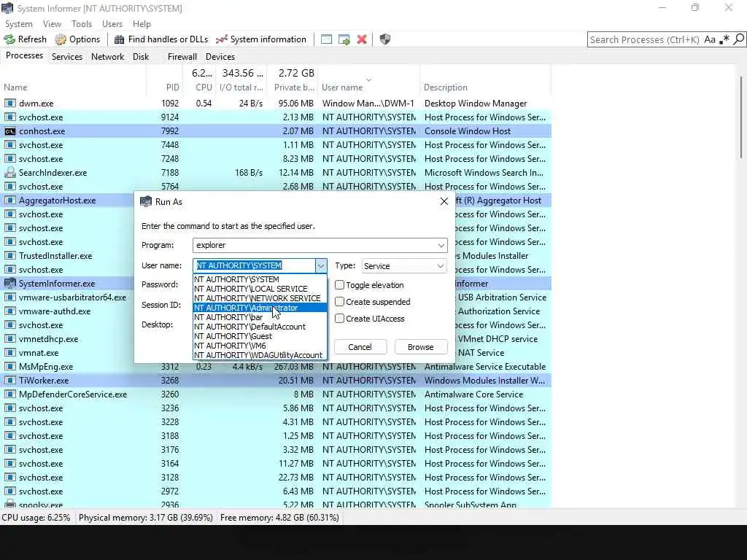This screenshot has height=560, width=747.
Task: Choose NT AUTHORITY\WDAGUtilityAccount from list
Action: 260,355
